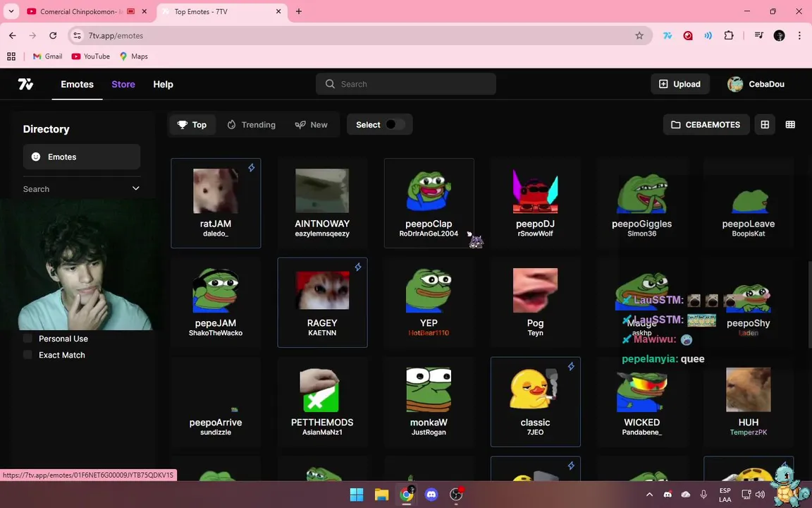Viewport: 812px width, 508px height.
Task: Click the 7TV logo in header
Action: (x=25, y=84)
